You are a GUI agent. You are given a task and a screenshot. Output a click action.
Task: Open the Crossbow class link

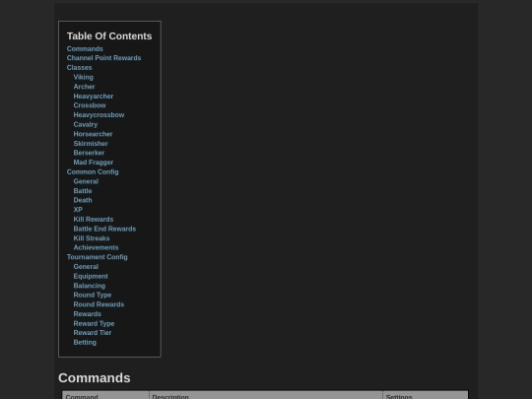point(90,105)
